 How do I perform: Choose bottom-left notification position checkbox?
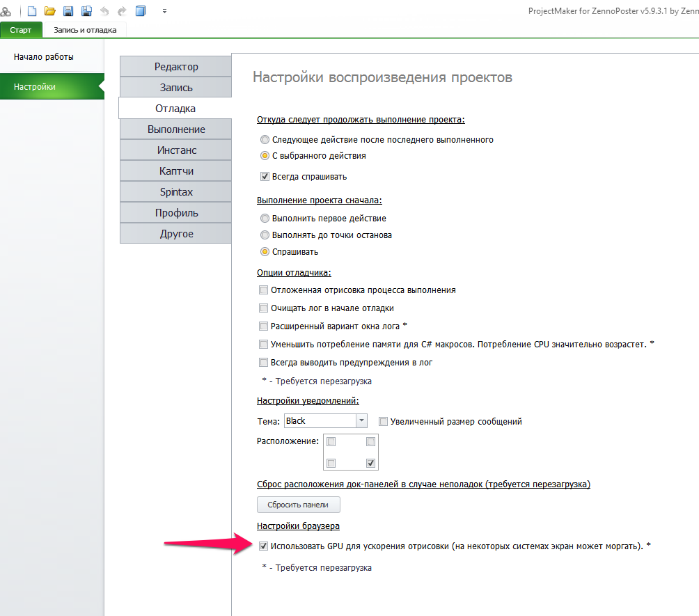331,463
